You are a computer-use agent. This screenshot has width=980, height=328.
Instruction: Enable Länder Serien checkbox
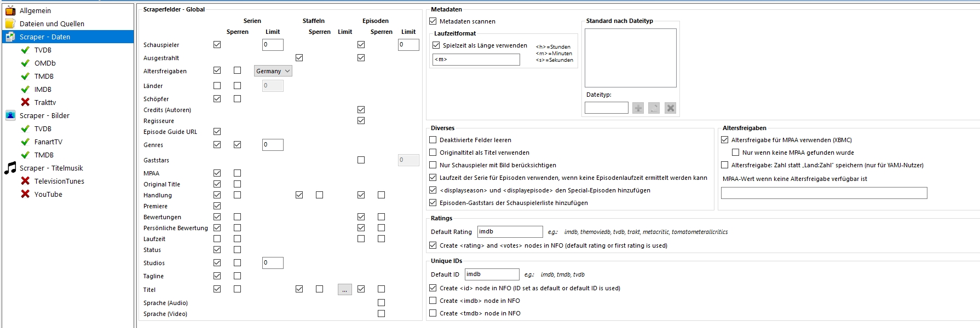click(x=217, y=86)
